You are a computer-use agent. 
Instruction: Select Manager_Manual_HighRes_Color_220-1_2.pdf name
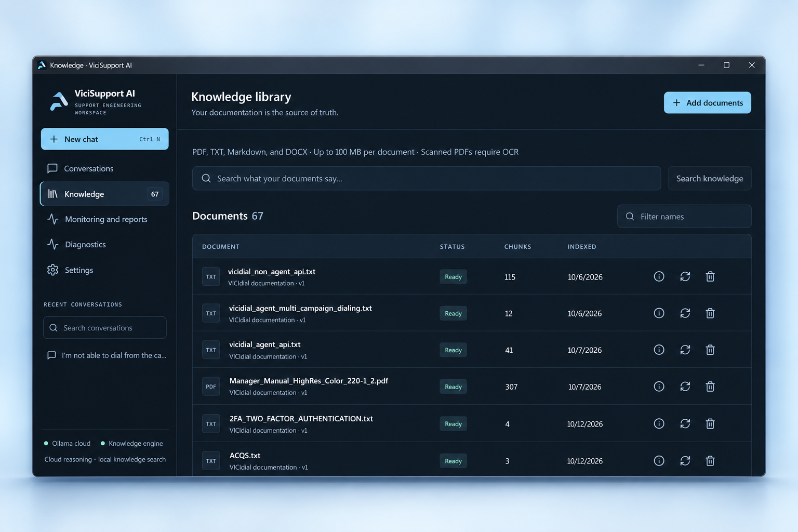(x=309, y=381)
